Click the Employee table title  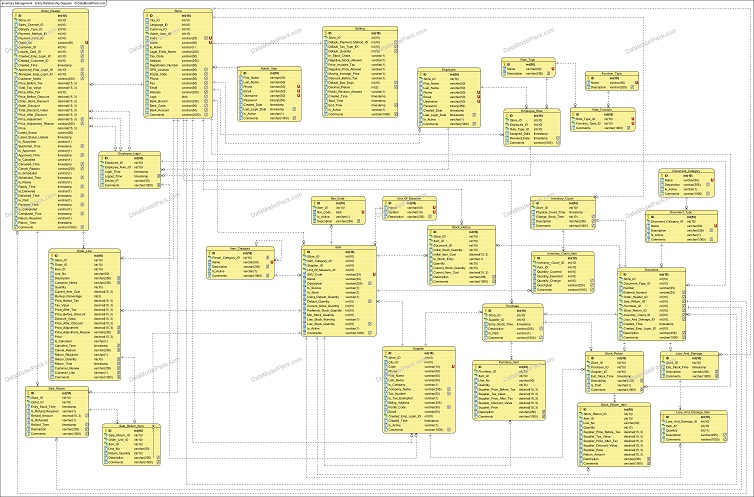coord(449,70)
